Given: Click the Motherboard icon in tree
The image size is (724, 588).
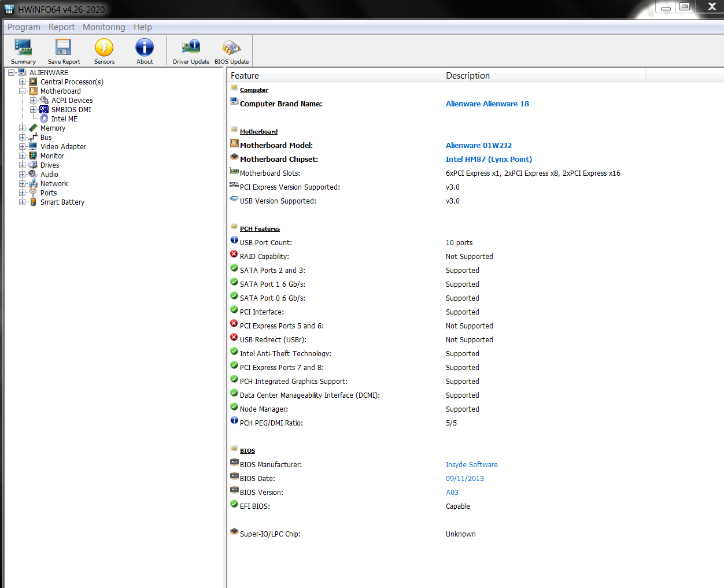Looking at the screenshot, I should click(x=33, y=91).
